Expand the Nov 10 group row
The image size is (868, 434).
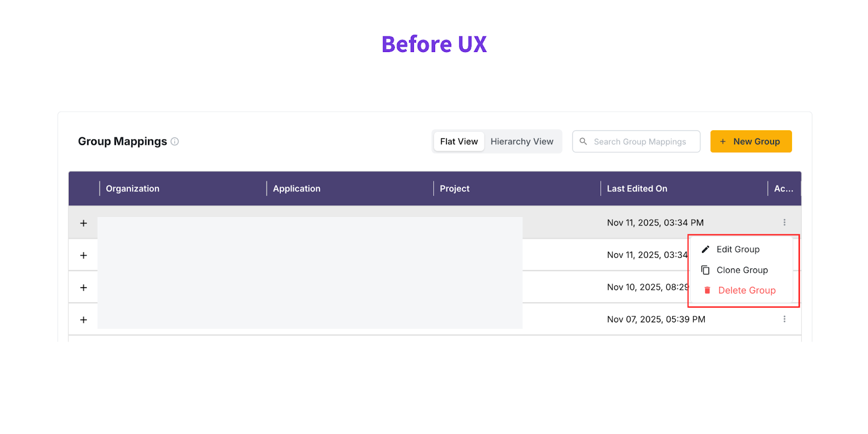(84, 288)
